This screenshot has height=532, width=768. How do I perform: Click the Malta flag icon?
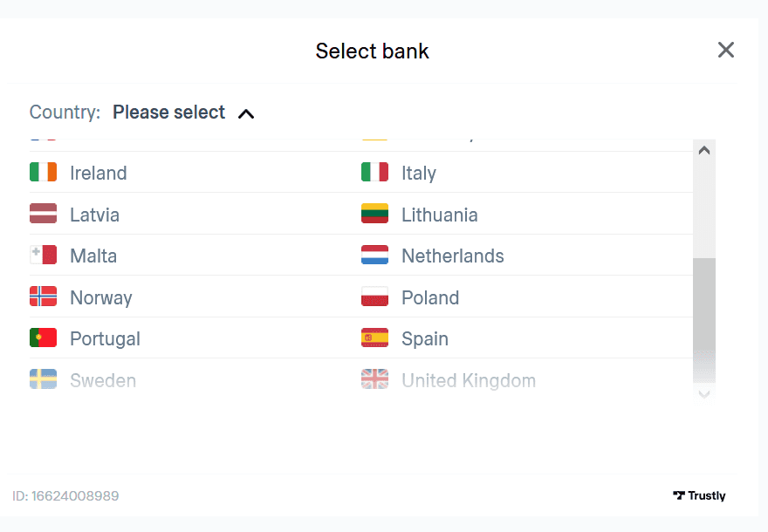click(x=43, y=256)
